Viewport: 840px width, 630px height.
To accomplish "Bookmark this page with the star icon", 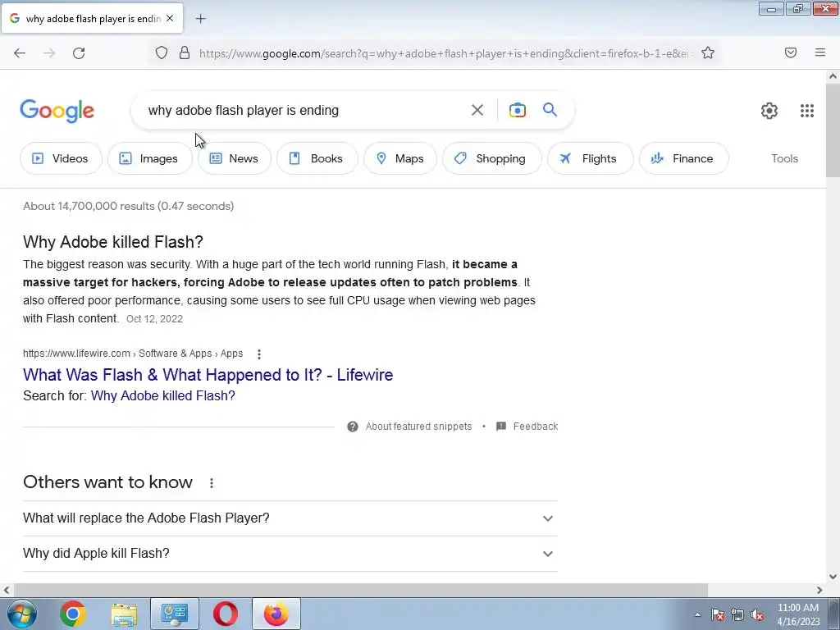I will point(708,52).
